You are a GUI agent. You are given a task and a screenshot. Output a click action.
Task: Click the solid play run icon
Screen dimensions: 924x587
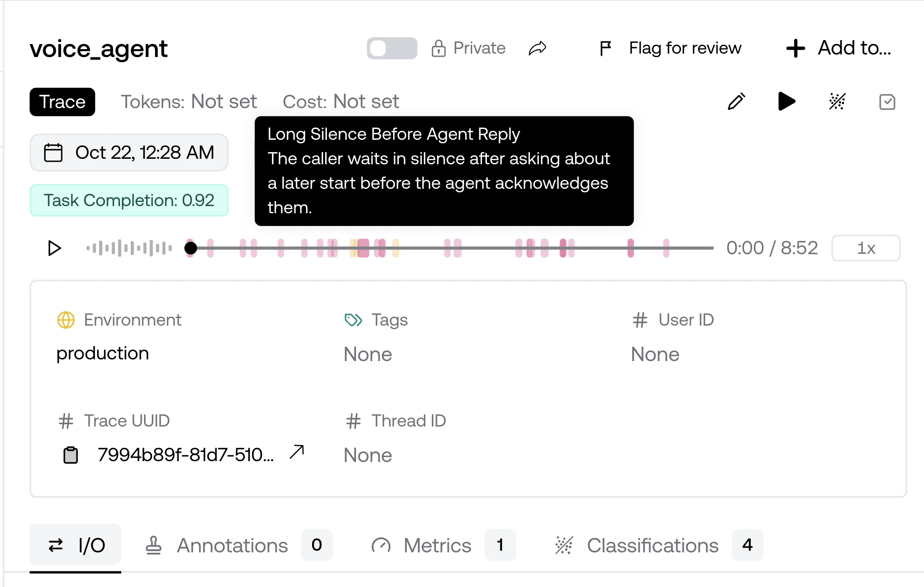coord(786,102)
